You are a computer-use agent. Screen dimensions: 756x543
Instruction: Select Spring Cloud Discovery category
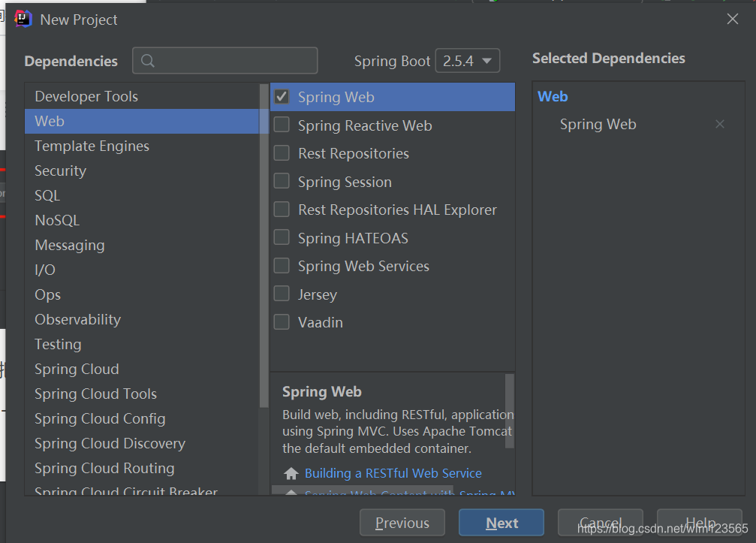click(x=142, y=443)
